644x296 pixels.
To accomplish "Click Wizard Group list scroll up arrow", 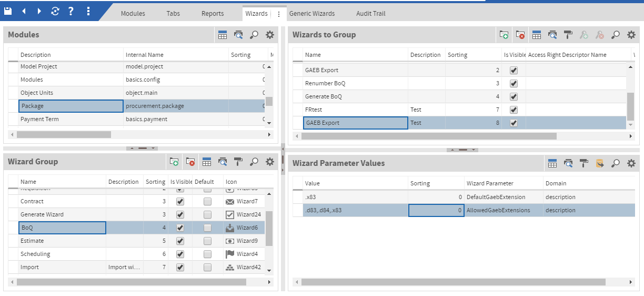I will click(269, 194).
